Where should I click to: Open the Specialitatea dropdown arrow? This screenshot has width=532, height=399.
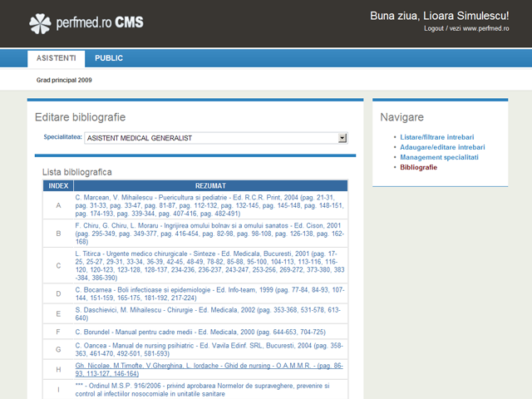pos(342,137)
